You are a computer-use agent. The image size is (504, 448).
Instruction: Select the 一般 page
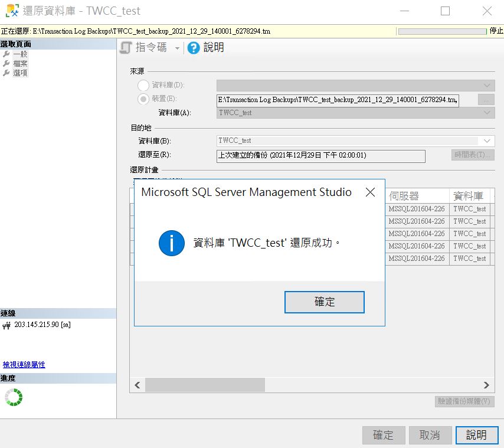tap(20, 54)
